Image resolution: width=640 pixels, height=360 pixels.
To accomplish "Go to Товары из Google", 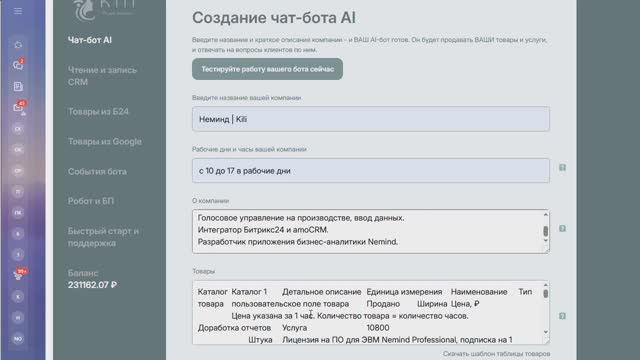I will (x=105, y=141).
